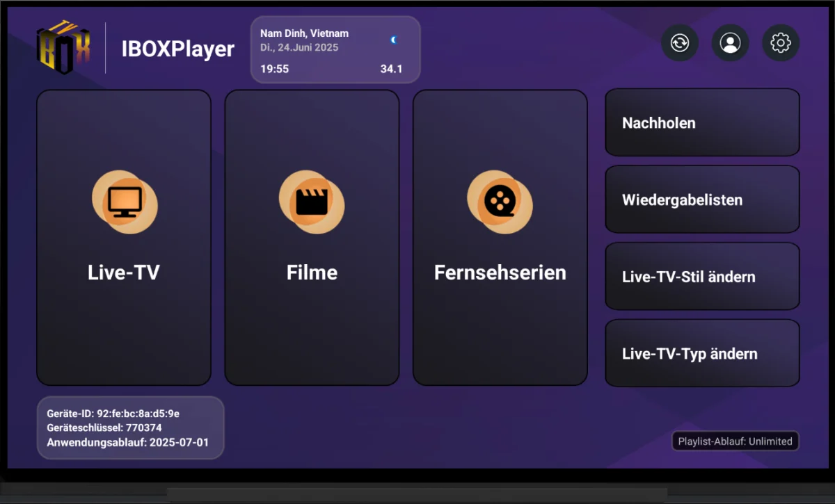Open Fernsehserien via the film reel icon
Viewport: 835px width, 504px height.
pyautogui.click(x=500, y=203)
